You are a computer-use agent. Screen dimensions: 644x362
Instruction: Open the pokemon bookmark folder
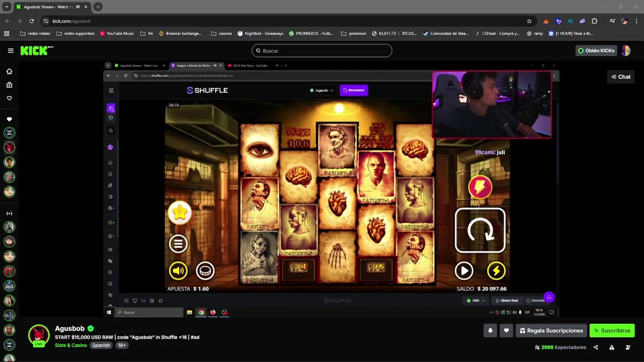[x=354, y=34]
